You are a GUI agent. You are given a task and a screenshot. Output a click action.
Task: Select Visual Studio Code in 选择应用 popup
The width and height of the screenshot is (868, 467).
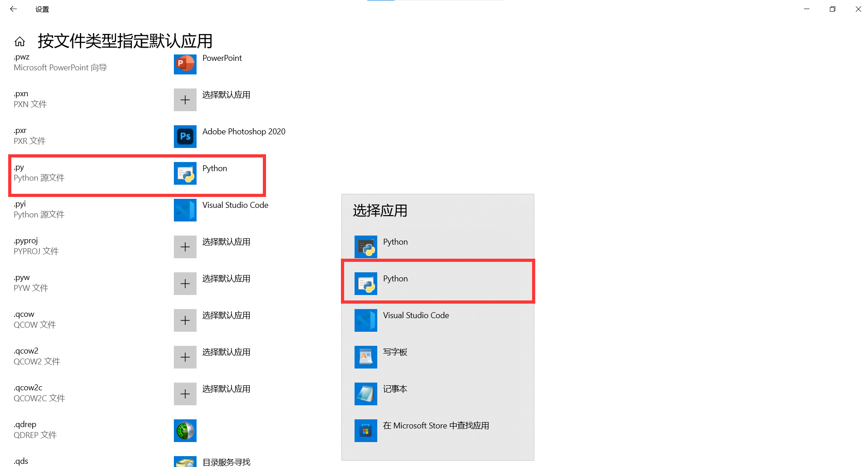pyautogui.click(x=438, y=320)
